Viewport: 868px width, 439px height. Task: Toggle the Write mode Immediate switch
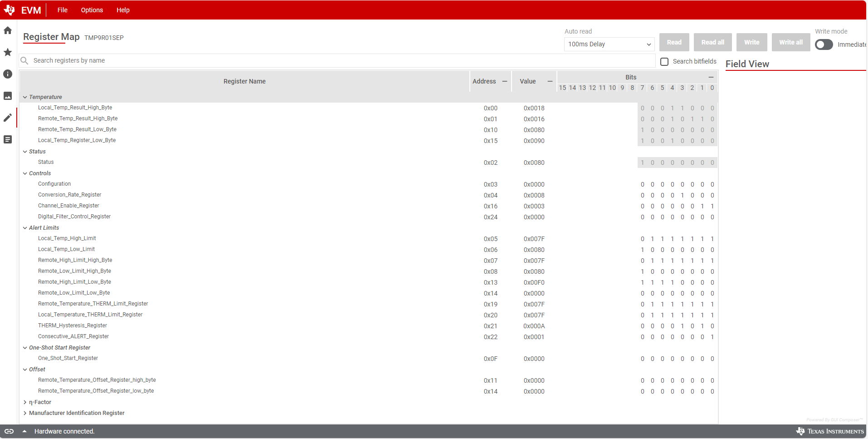824,44
